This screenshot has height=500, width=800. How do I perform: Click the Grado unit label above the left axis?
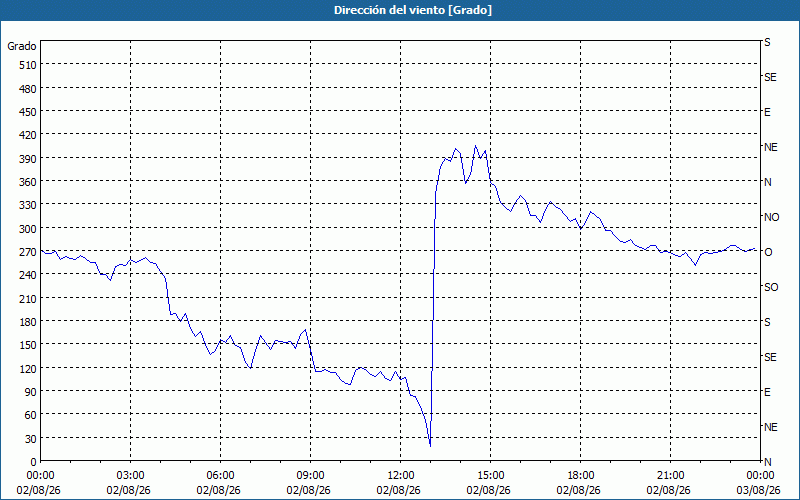point(22,46)
